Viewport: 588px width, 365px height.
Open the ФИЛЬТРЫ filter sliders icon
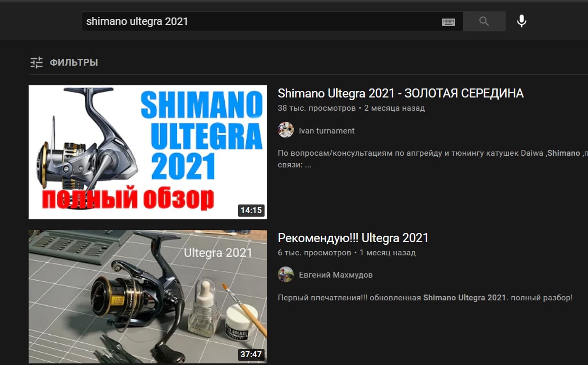(x=37, y=62)
